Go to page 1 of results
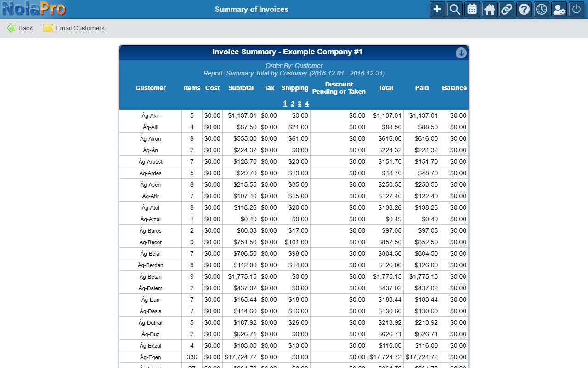The image size is (588, 368). click(x=285, y=103)
